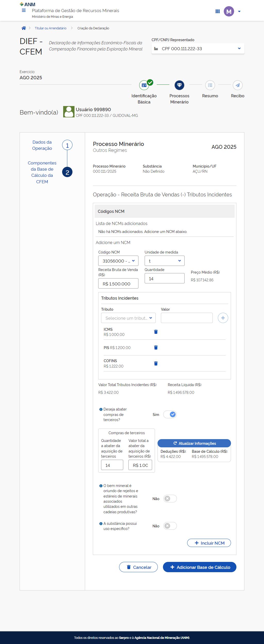The image size is (264, 644).
Task: Delete the PIS tribute entry
Action: click(156, 347)
